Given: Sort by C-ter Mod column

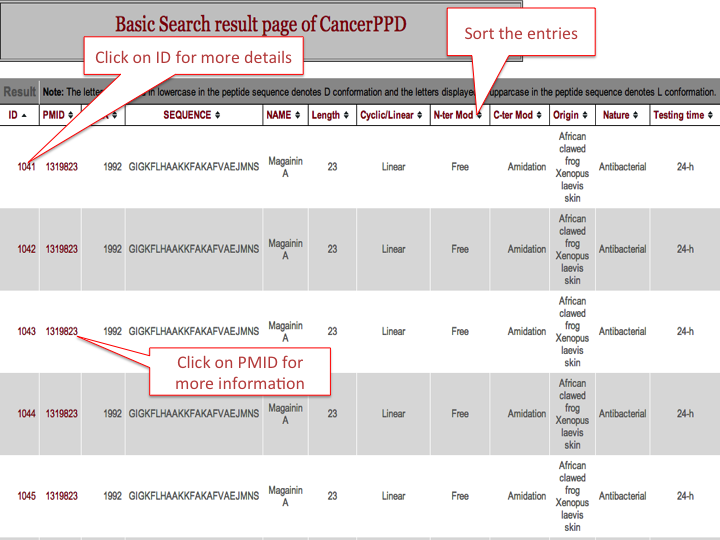Looking at the screenshot, I should [519, 115].
